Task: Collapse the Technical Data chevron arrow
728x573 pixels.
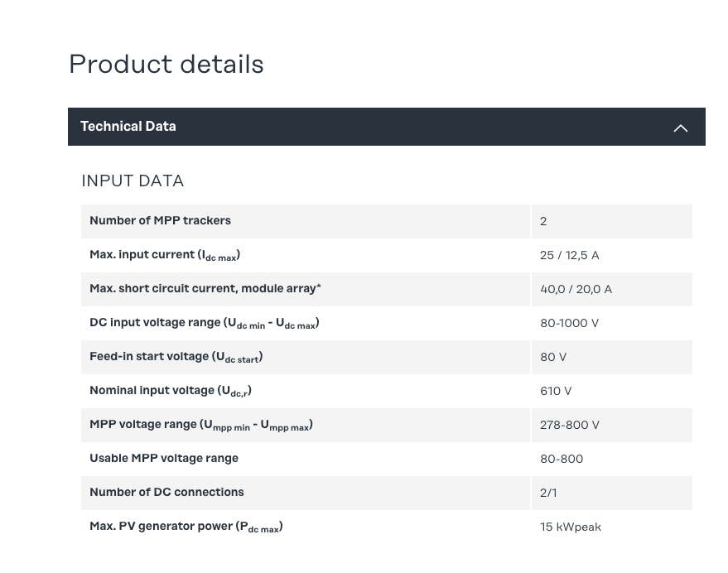Action: tap(680, 128)
